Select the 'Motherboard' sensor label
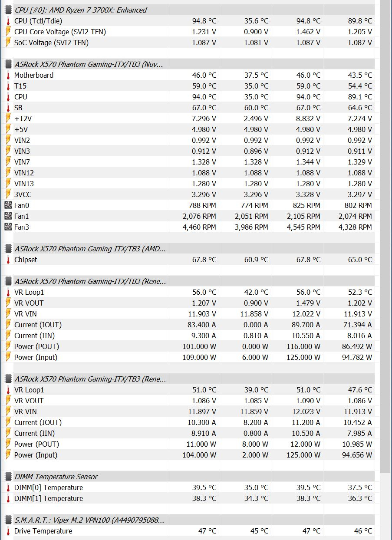 click(34, 75)
